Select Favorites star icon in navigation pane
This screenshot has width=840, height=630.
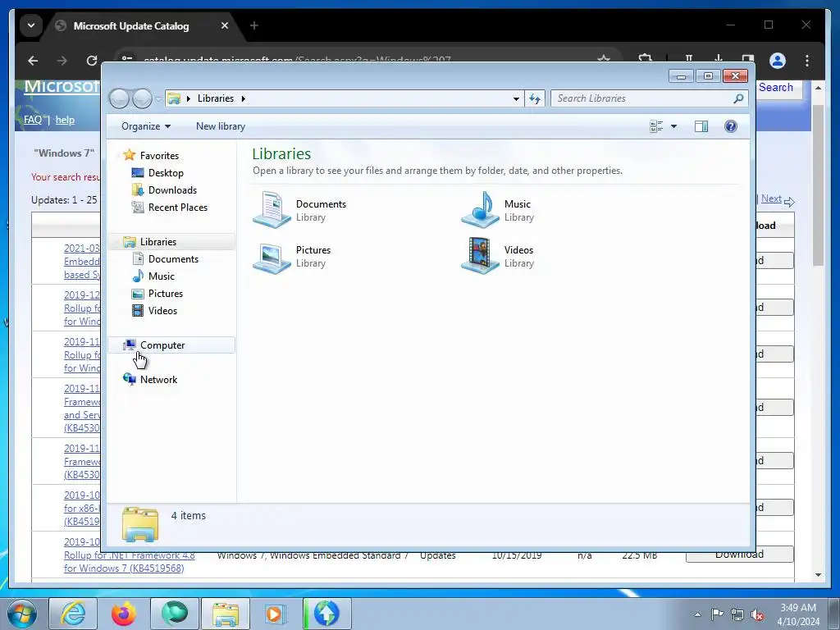[x=129, y=155]
